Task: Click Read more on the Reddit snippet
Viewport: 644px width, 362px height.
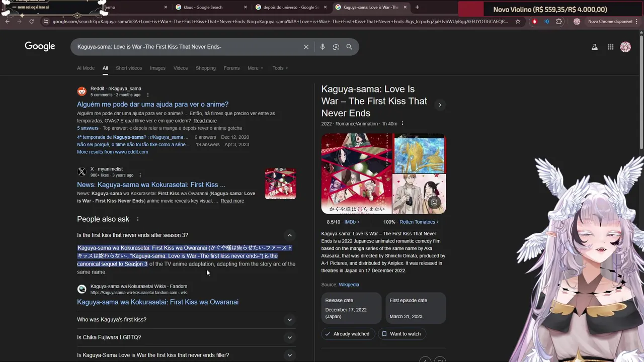Action: 205,121
